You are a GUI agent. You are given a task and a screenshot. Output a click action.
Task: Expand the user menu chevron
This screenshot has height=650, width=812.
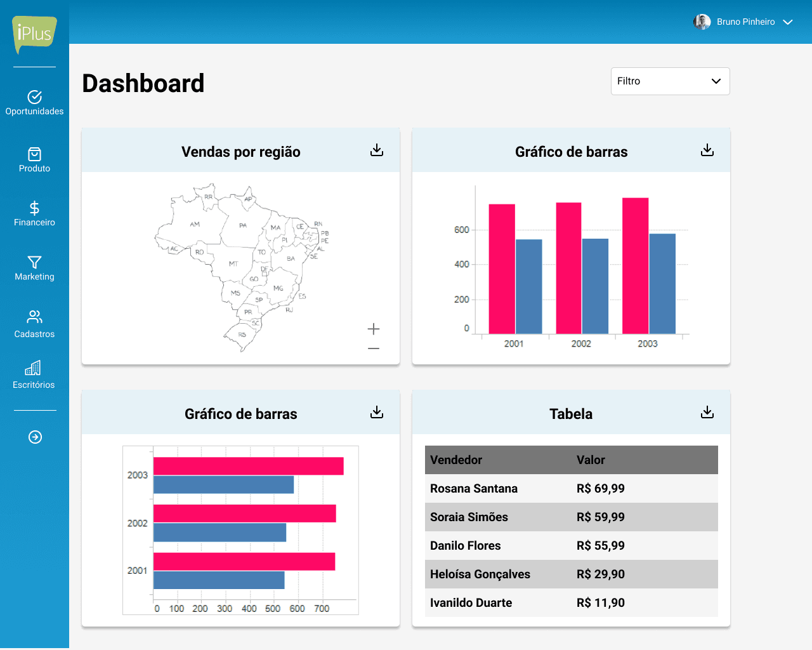(788, 22)
